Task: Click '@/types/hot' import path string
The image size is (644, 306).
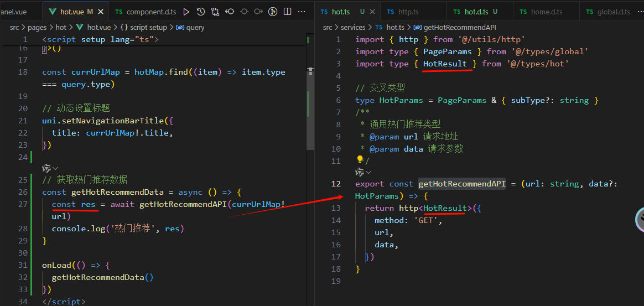Action: click(x=537, y=64)
